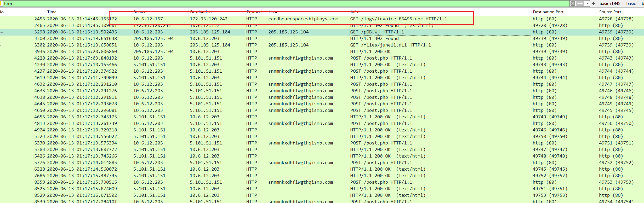Select packet 2453 requesting invoice-86495.doc
This screenshot has width=644, height=203.
398,19
